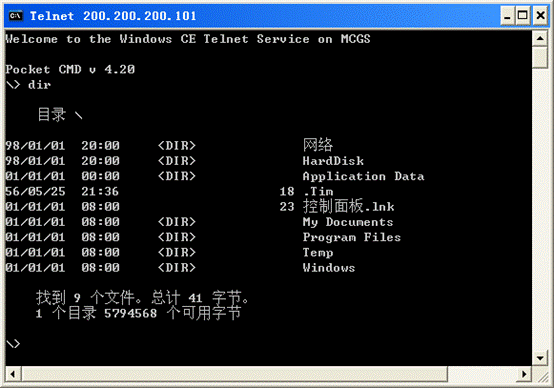Image resolution: width=554 pixels, height=388 pixels.
Task: Click the horizontal scrollbar right arrow
Action: [524, 374]
